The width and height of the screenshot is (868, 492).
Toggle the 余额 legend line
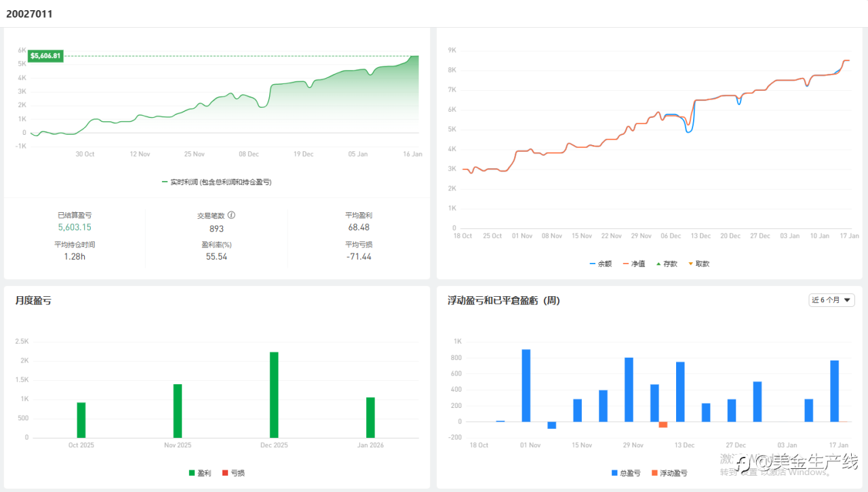pos(600,264)
